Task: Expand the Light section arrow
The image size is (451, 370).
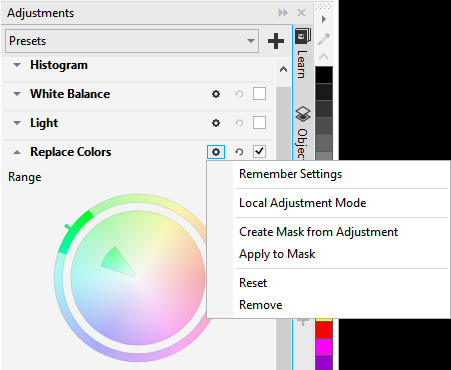Action: (x=17, y=123)
